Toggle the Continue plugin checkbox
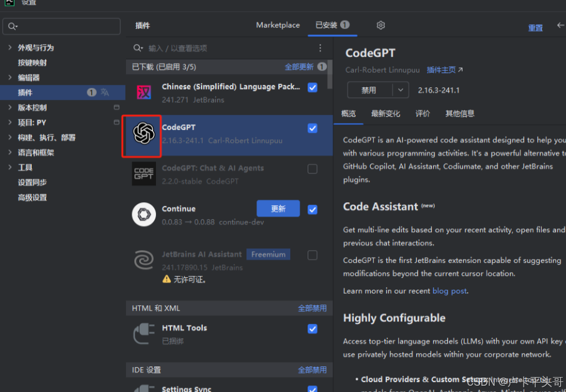This screenshot has width=566, height=392. point(312,210)
